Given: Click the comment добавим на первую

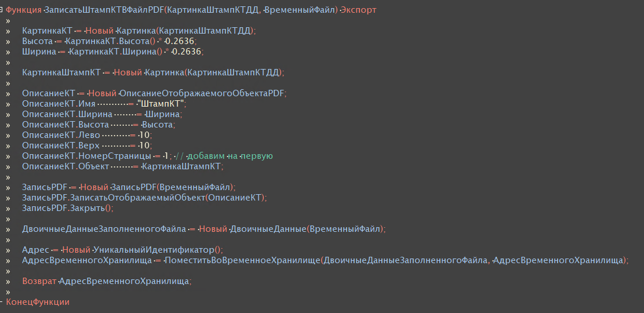Looking at the screenshot, I should point(225,156).
